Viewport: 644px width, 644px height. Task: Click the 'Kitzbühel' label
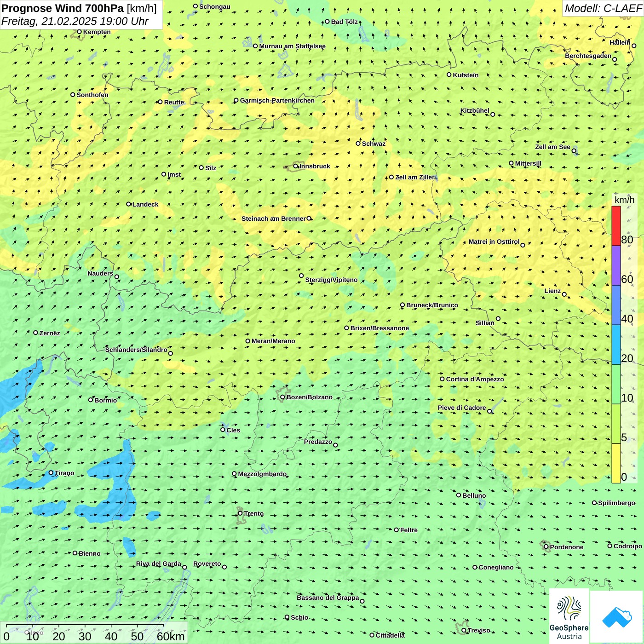pos(475,110)
